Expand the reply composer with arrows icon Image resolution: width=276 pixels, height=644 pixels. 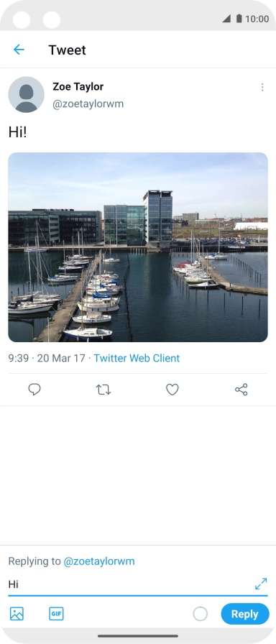[261, 584]
